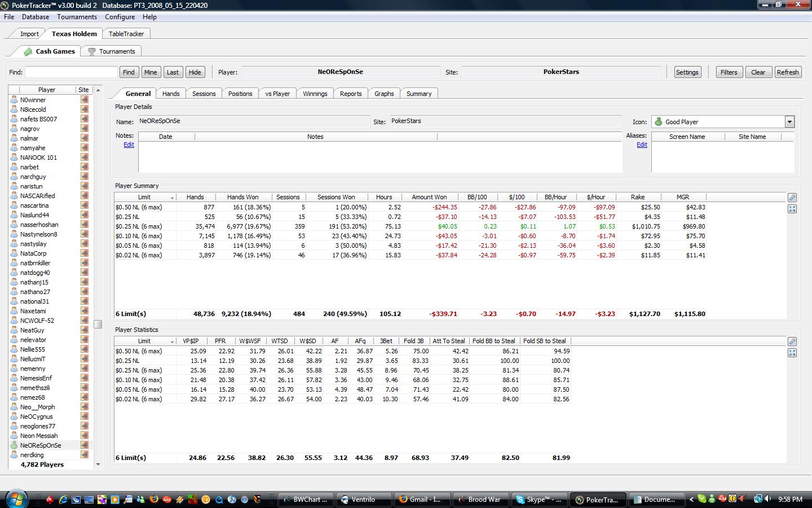Click the Hide button
Image resolution: width=812 pixels, height=508 pixels.
click(x=195, y=72)
